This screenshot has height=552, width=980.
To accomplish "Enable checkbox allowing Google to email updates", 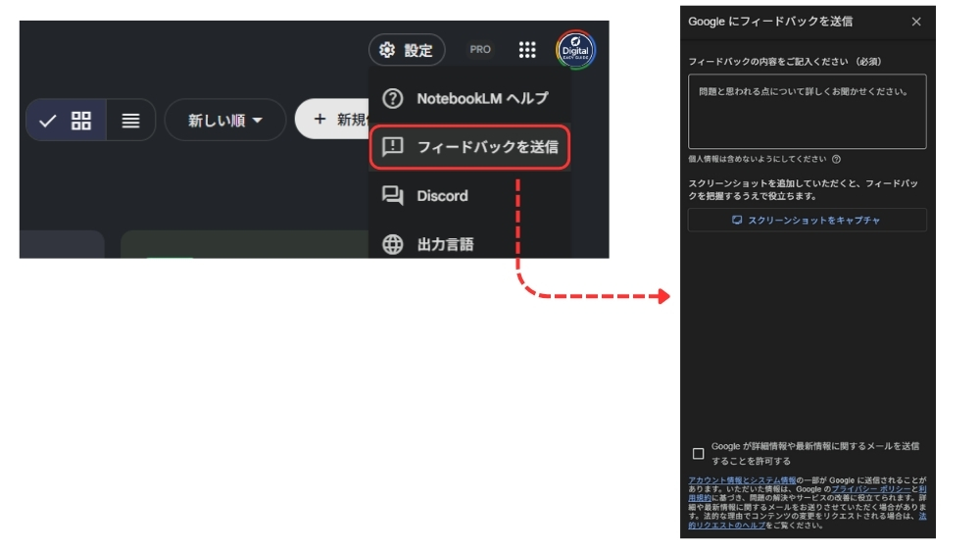I will coord(698,453).
